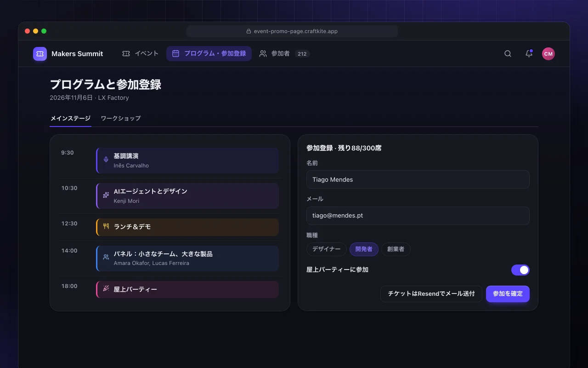The width and height of the screenshot is (588, 368).
Task: Click the party popper icon on 屋上パーティー
Action: (106, 289)
